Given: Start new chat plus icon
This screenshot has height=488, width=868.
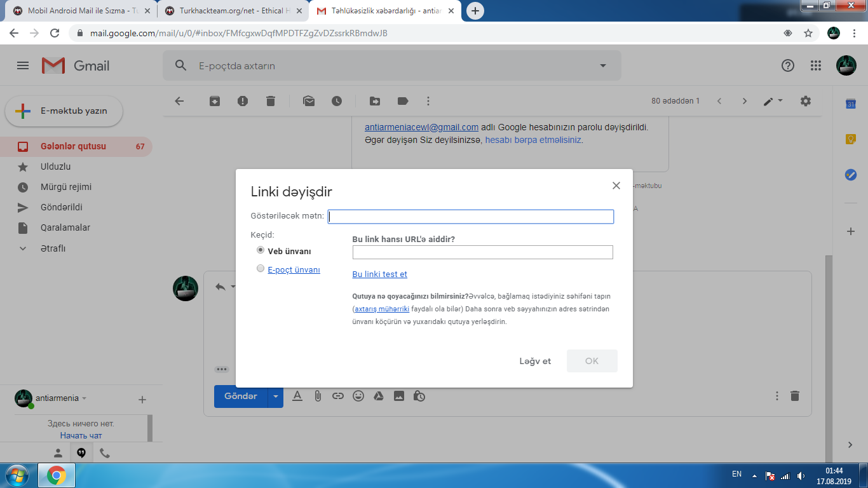Looking at the screenshot, I should click(x=142, y=400).
